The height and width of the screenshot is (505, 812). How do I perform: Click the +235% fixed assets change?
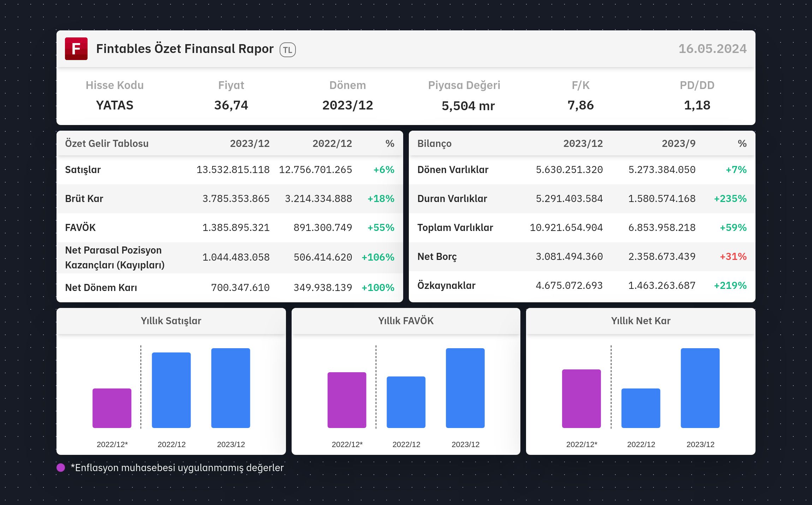(730, 198)
